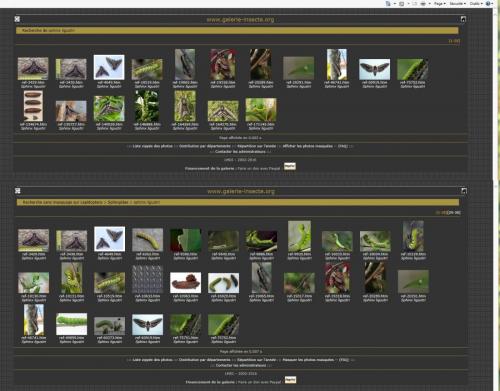Open the spread moth on blue thumbnail in 'Recherche sans masquage' gallery
Viewport: 500px width, 391px height.
[x=147, y=324]
